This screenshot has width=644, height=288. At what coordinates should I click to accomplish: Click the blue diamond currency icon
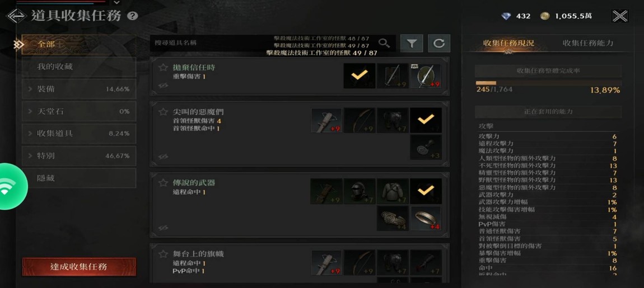pos(506,16)
